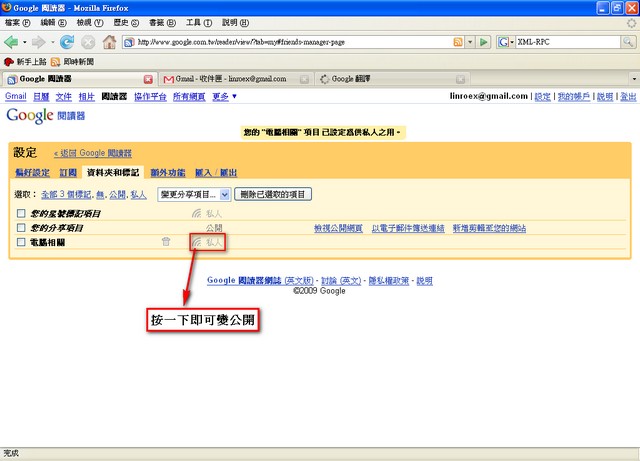Click the search magnifier icon in search box
The image size is (640, 461).
628,42
